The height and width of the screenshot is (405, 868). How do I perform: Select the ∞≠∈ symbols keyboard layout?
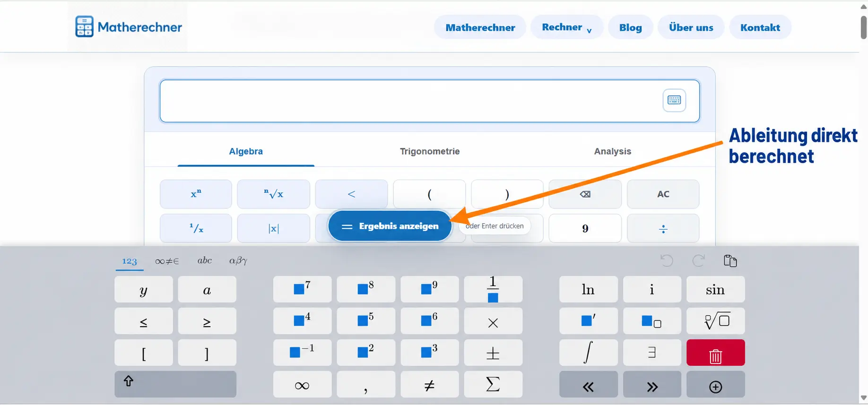tap(167, 261)
